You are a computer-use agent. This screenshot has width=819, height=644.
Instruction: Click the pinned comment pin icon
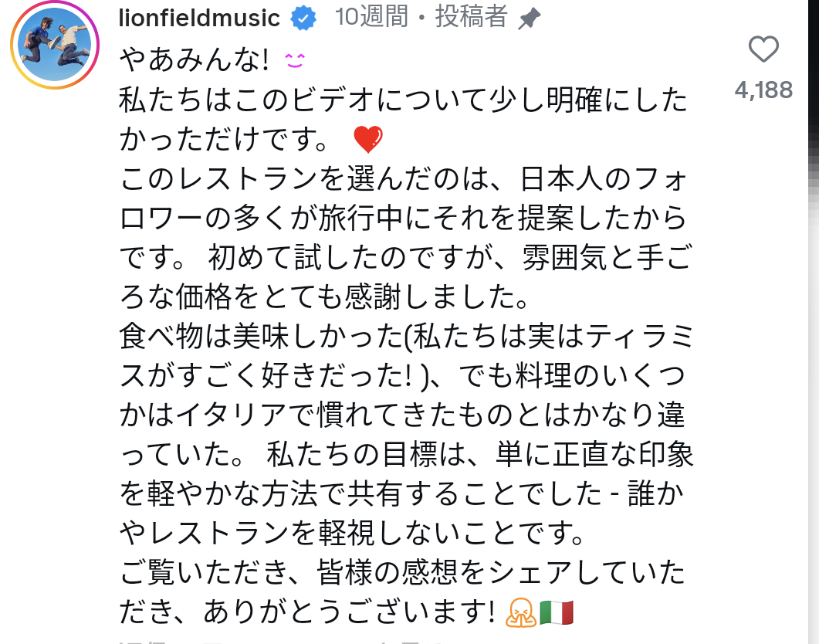pos(529,20)
